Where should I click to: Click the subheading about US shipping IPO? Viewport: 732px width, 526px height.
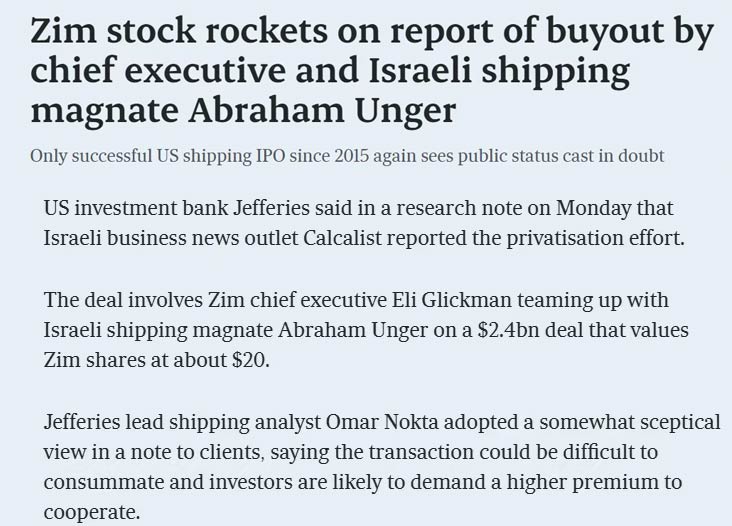(x=347, y=156)
